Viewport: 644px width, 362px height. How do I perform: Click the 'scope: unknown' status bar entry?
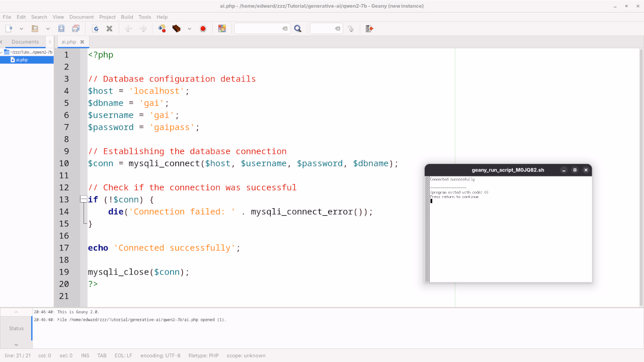[246, 355]
